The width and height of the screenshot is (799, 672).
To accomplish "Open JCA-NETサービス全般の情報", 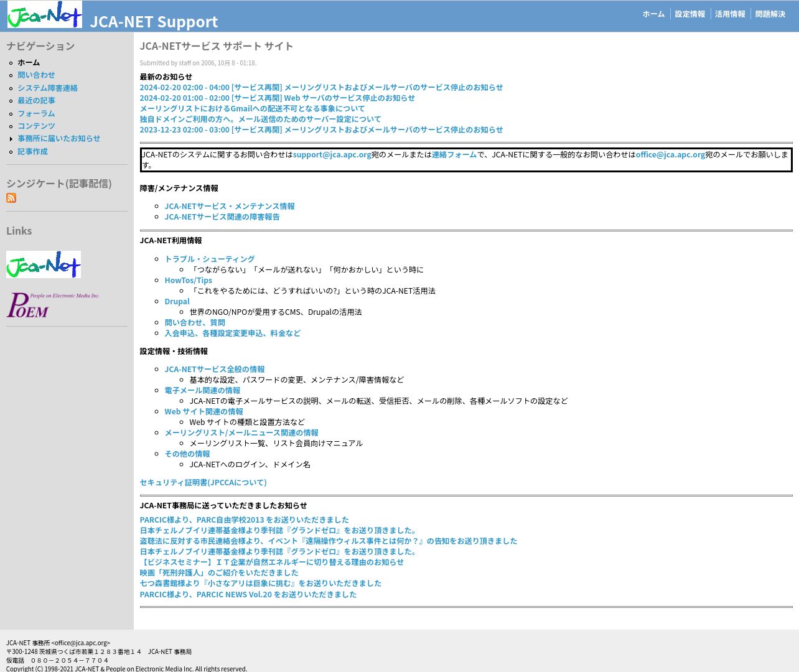I will 215,369.
